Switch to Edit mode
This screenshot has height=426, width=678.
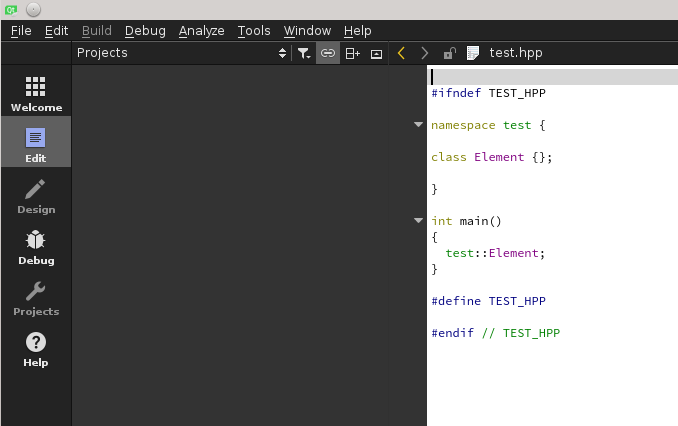click(x=36, y=142)
